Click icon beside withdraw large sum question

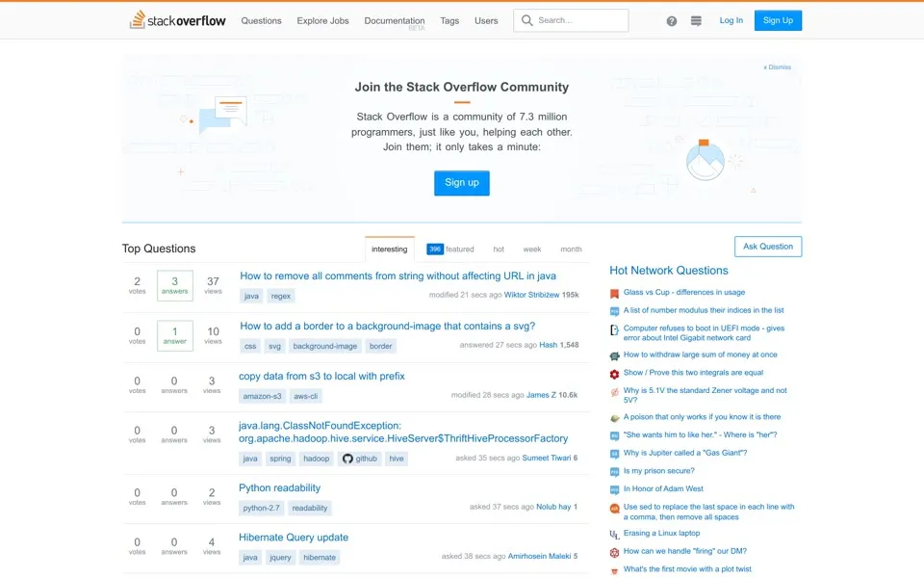(614, 355)
